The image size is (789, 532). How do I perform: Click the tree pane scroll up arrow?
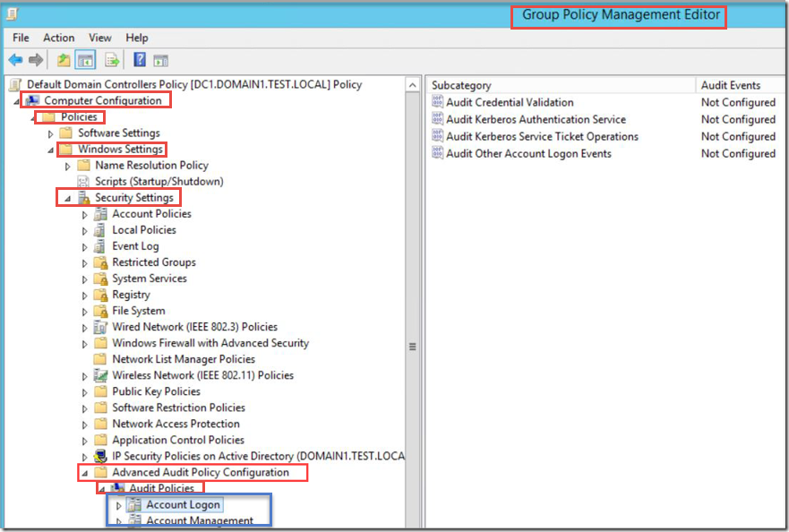(413, 85)
